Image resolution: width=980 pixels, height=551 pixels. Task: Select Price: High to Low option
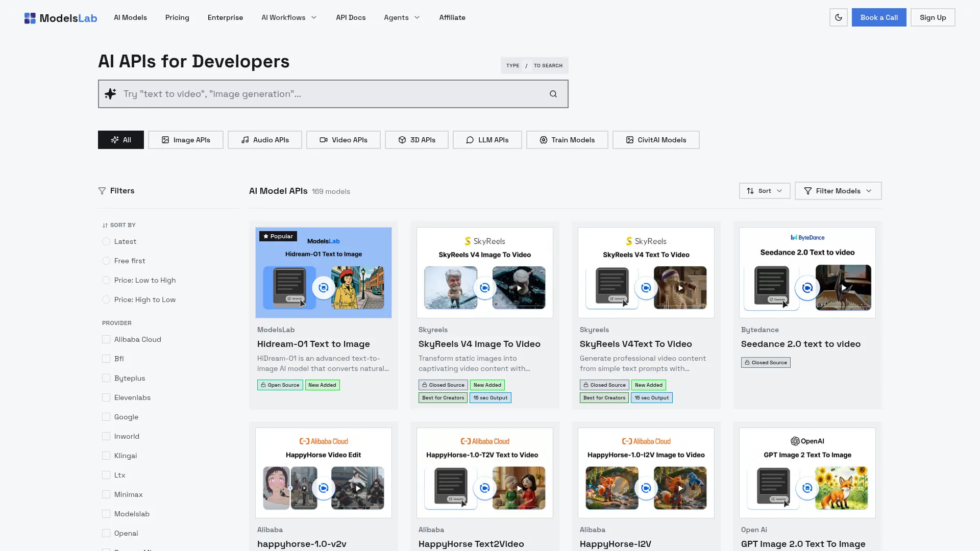pos(106,299)
